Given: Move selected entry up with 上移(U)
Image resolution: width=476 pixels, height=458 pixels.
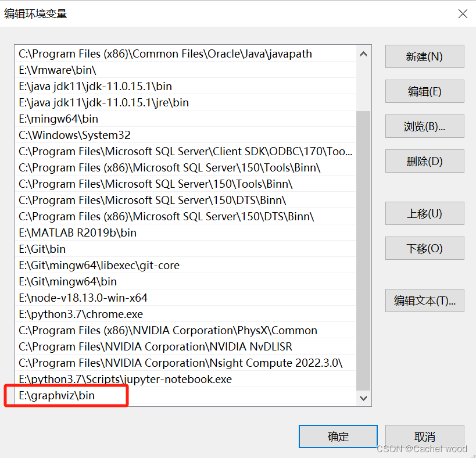Looking at the screenshot, I should click(x=424, y=213).
